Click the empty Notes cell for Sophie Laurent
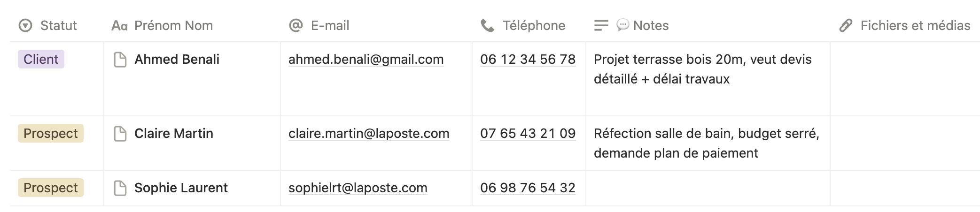Viewport: 980px width, 212px height. click(707, 188)
